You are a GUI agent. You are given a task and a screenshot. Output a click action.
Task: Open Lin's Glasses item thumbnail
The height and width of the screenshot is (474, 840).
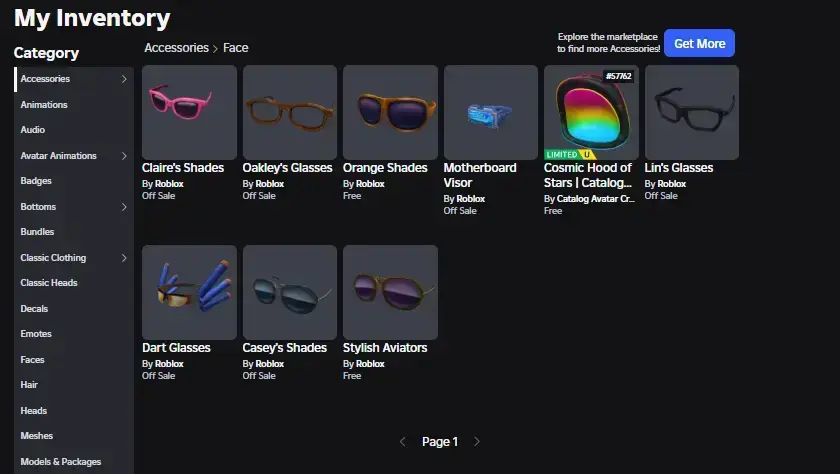(x=692, y=112)
